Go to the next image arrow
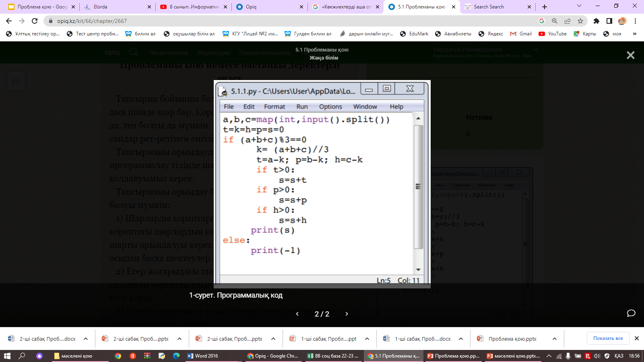Image resolution: width=644 pixels, height=362 pixels. click(347, 314)
